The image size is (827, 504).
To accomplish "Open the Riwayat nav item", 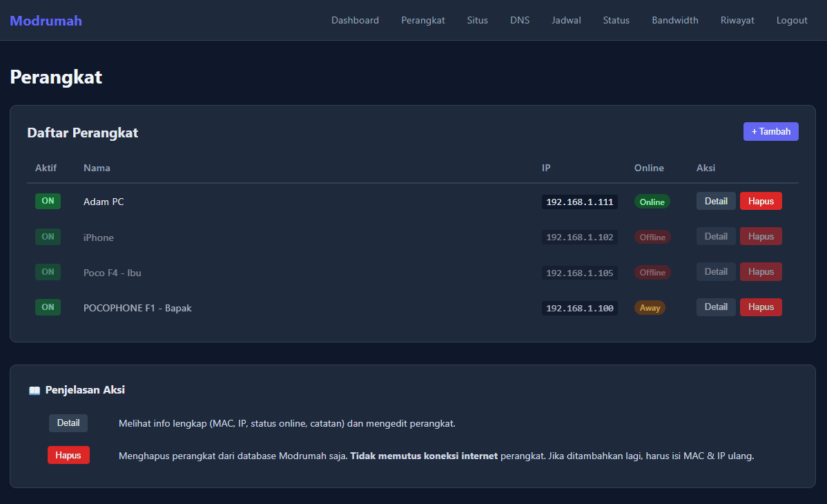I will click(x=737, y=20).
